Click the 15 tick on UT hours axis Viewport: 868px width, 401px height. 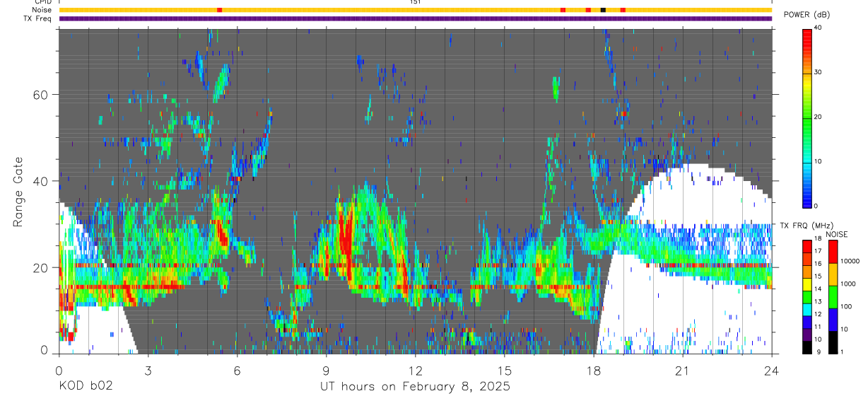(x=504, y=370)
